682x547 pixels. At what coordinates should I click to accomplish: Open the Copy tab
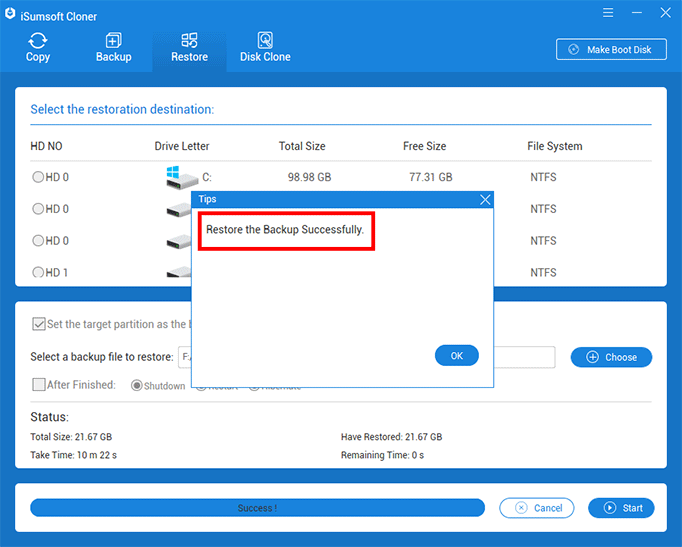click(x=38, y=48)
